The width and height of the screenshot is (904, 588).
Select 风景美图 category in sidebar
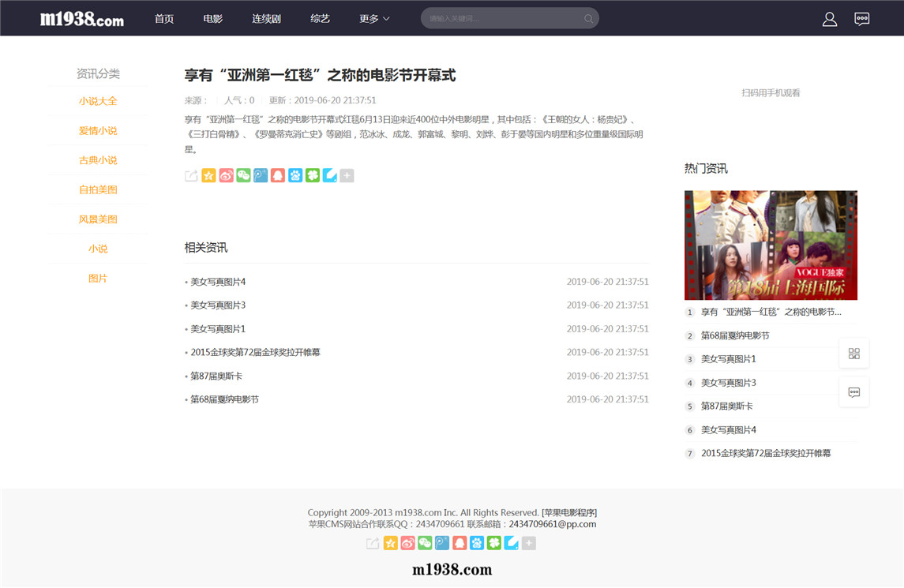click(98, 219)
